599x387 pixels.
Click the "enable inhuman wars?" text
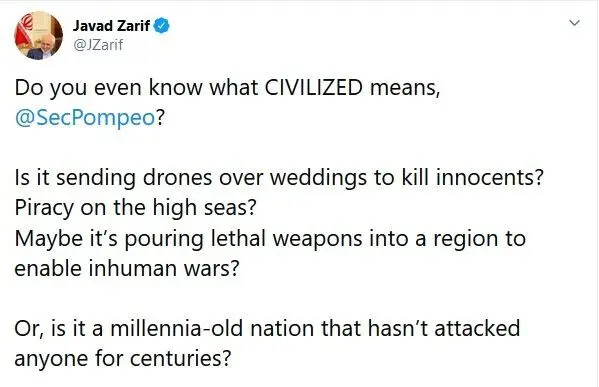pyautogui.click(x=127, y=268)
